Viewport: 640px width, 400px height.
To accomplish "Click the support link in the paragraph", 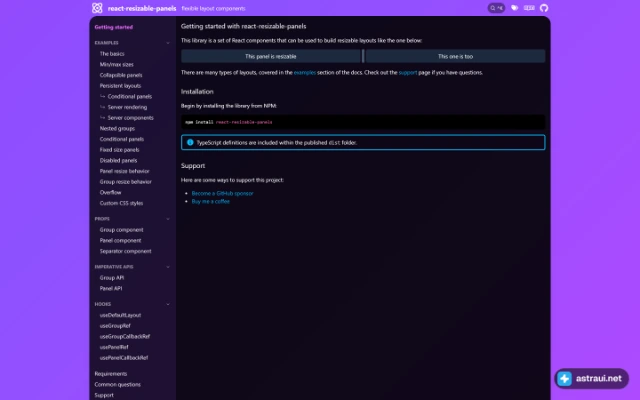I will pyautogui.click(x=408, y=73).
